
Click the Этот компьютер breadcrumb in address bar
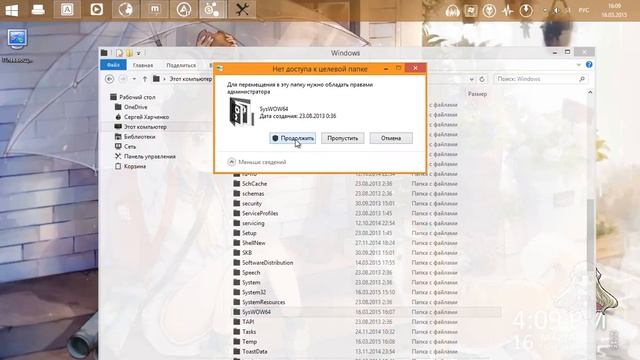tap(191, 79)
